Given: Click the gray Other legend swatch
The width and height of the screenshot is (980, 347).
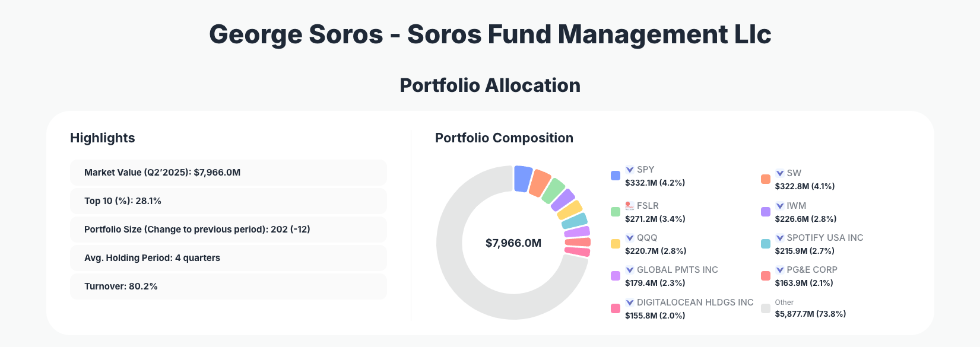Looking at the screenshot, I should pos(766,308).
